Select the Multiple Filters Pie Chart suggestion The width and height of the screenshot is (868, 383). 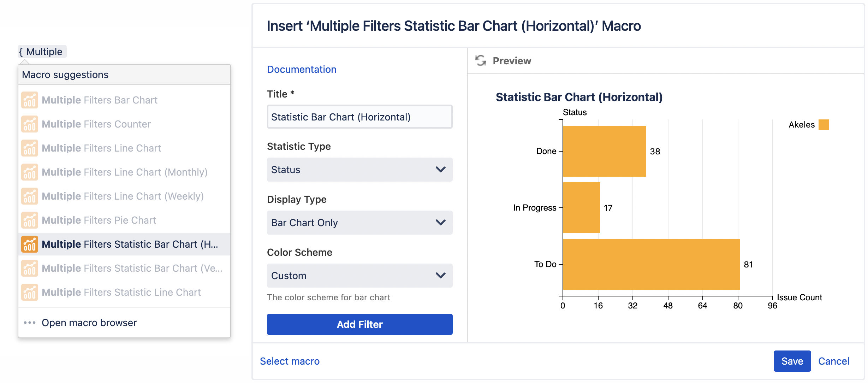coord(99,220)
